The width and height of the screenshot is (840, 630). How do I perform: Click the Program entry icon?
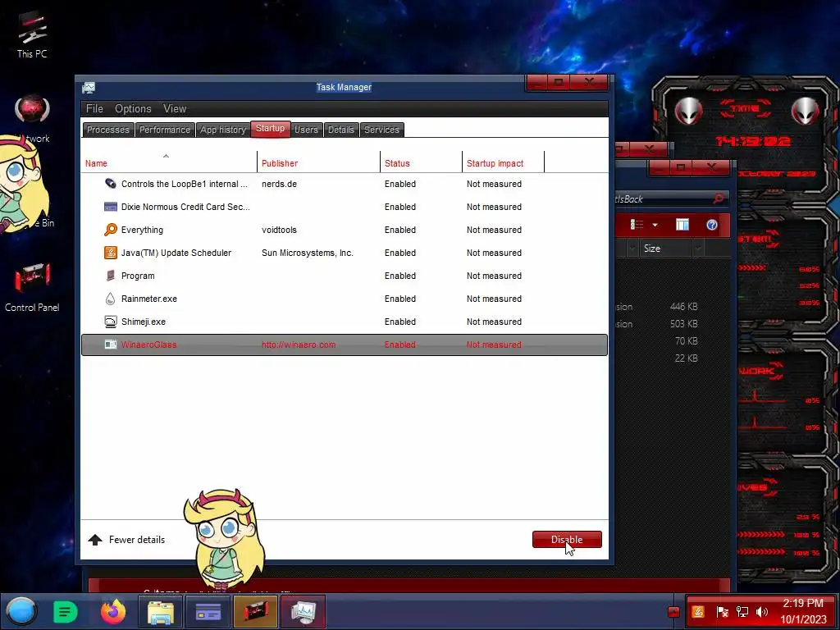(111, 276)
